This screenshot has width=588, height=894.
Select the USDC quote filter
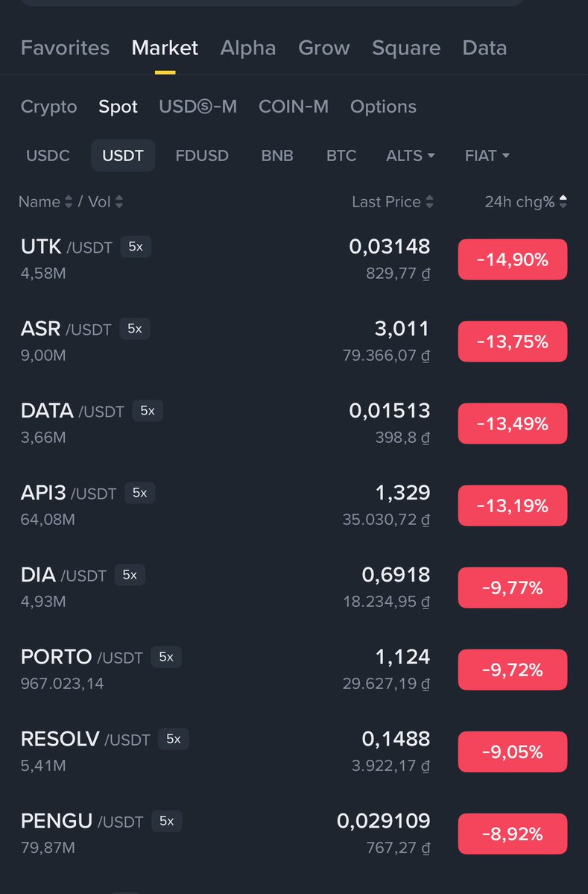click(48, 156)
